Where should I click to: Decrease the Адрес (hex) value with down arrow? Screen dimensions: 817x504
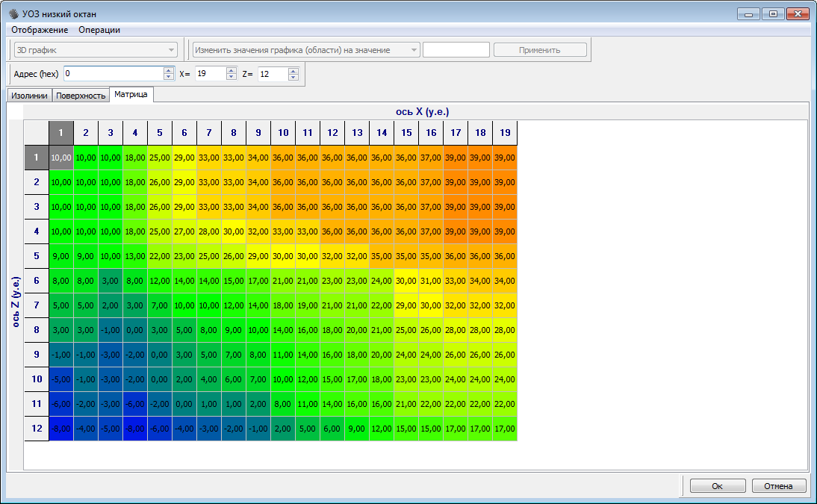click(168, 77)
